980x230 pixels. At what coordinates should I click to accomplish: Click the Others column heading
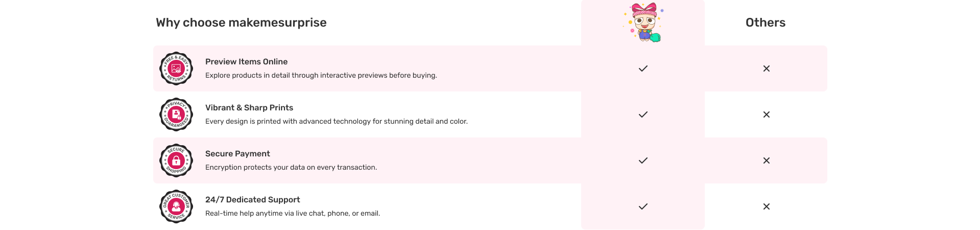(766, 22)
